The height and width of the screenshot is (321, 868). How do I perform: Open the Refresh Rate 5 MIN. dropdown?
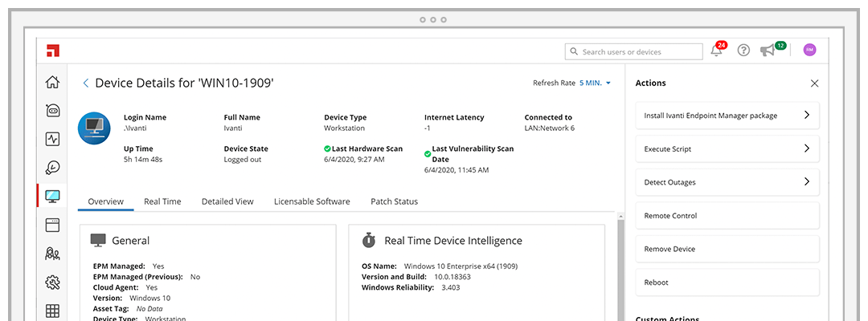pos(595,83)
